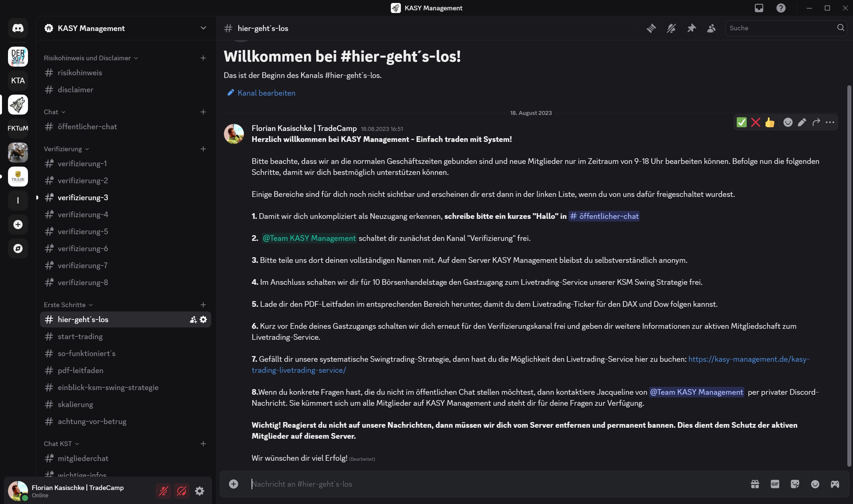
Task: Collapse the Verifizierung category
Action: [66, 149]
